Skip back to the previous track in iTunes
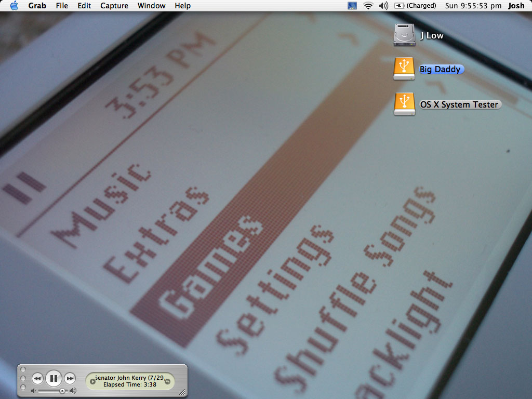Image resolution: width=532 pixels, height=399 pixels. 37,378
